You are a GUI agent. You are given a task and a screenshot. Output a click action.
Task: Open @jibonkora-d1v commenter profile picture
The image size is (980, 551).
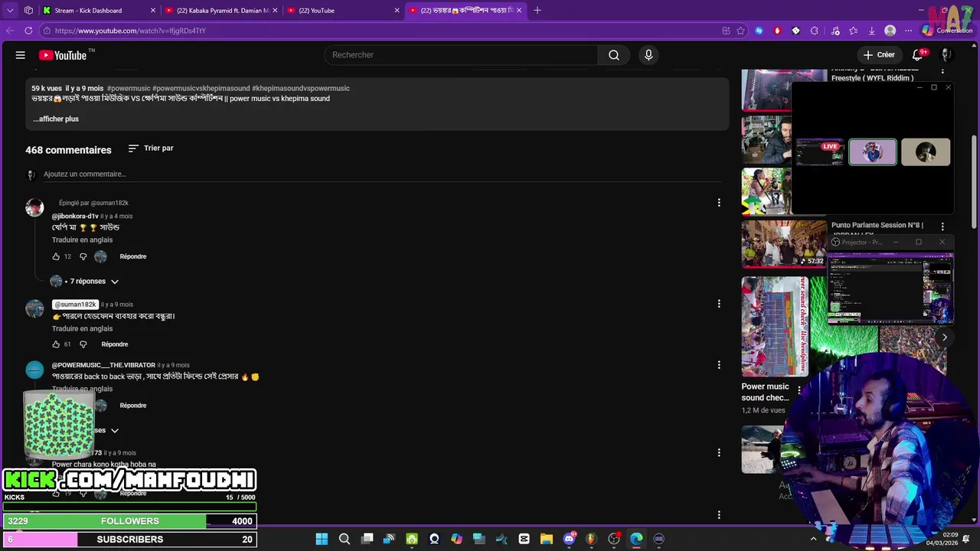[34, 208]
